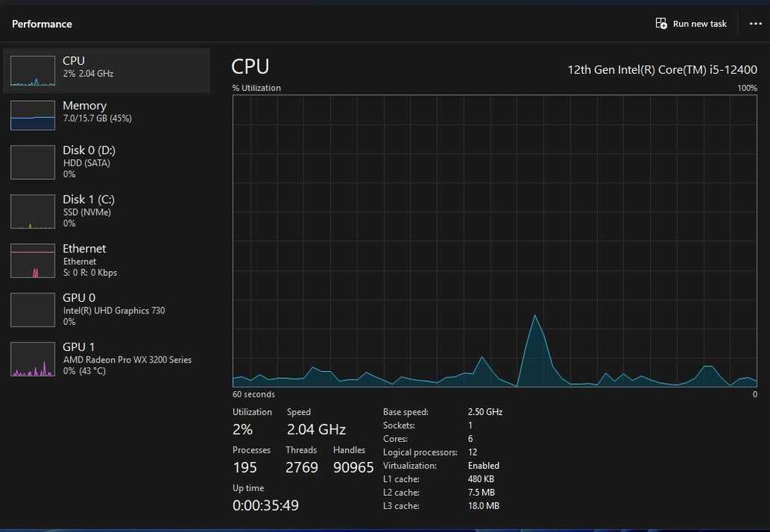
Task: Open the Disk 0 (D:) entry label
Action: click(89, 150)
